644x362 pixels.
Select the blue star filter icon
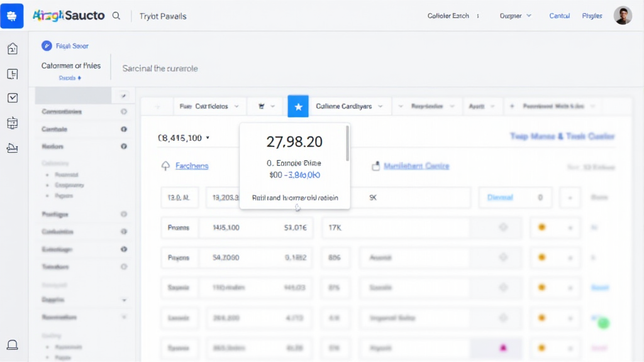[x=298, y=106]
